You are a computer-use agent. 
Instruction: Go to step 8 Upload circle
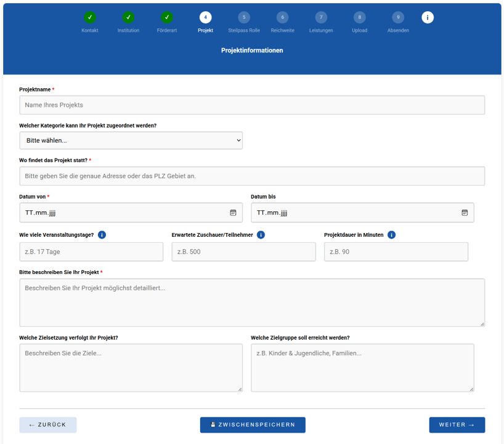(360, 17)
